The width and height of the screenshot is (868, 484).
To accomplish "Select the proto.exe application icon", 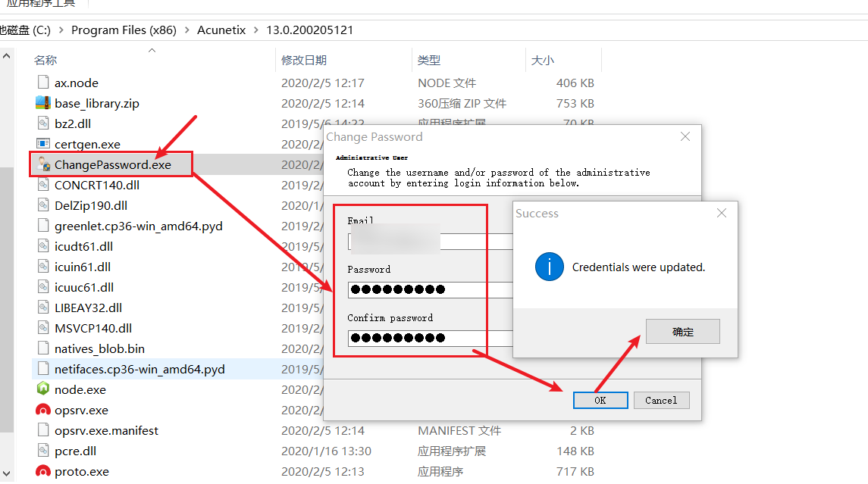I will click(43, 471).
